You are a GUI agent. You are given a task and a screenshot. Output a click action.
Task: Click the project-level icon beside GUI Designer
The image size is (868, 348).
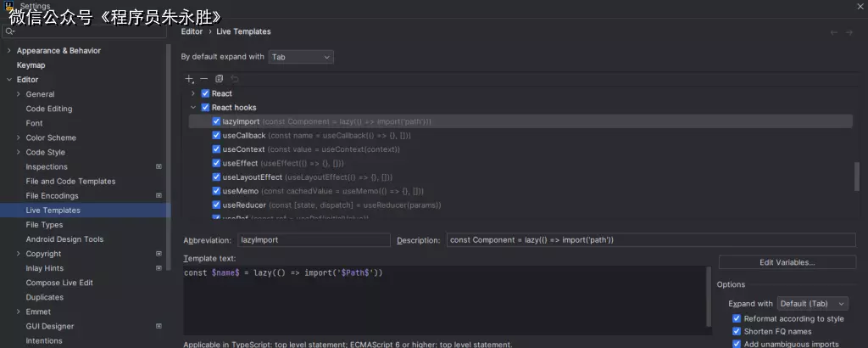[159, 327]
